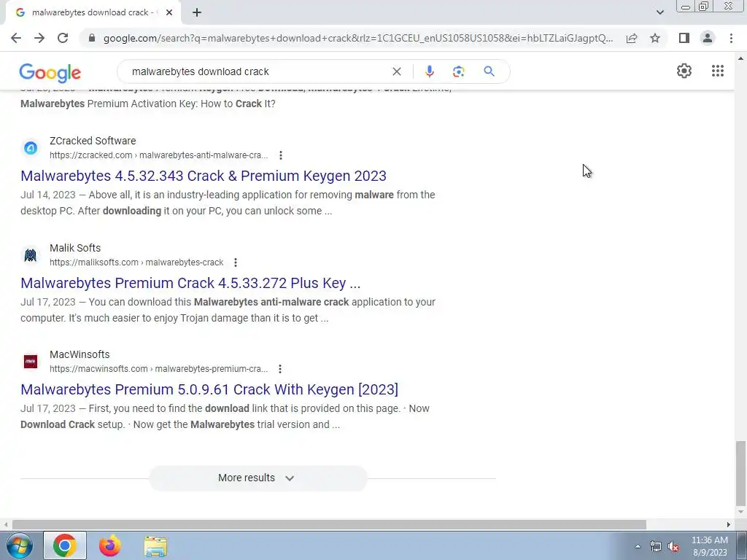Close the malwarebytes download crack tab

(x=169, y=12)
